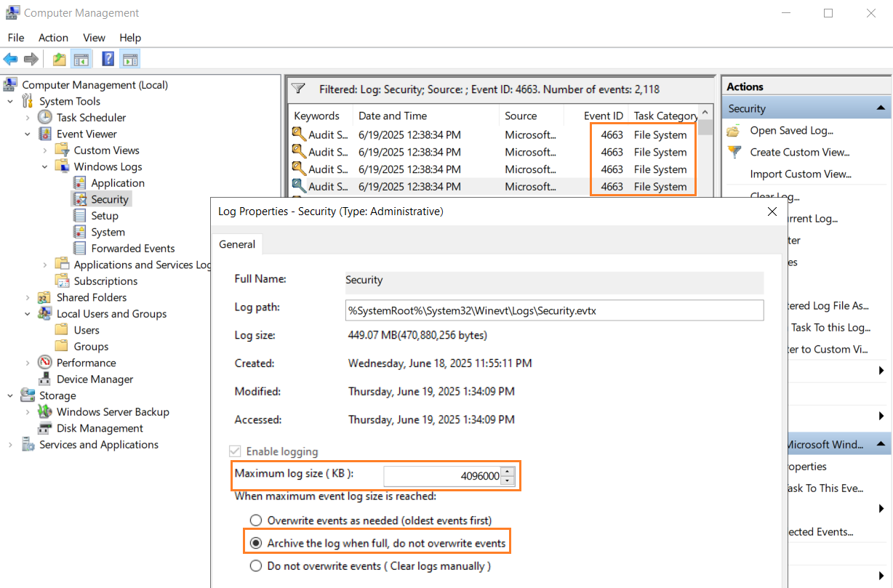The width and height of the screenshot is (893, 588).
Task: Decrease maximum log size with down arrow
Action: [x=508, y=481]
